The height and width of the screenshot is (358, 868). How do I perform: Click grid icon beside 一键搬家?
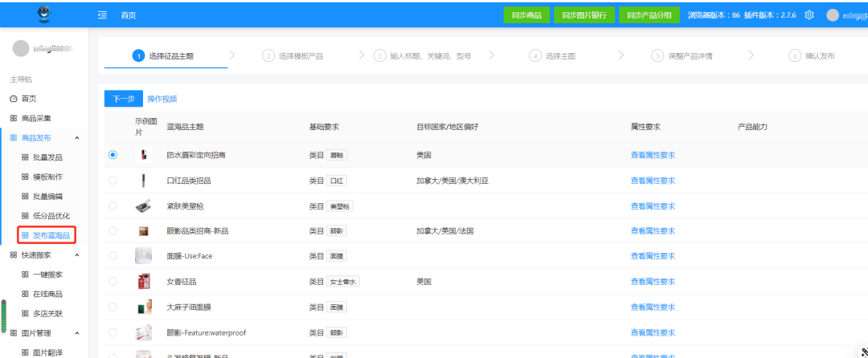click(25, 275)
